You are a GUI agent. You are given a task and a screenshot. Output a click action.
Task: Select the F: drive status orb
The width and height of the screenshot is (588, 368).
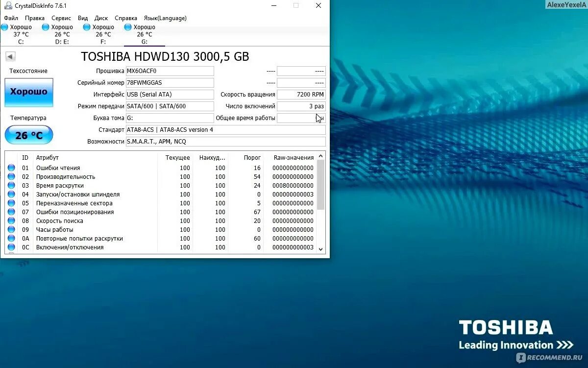(87, 27)
